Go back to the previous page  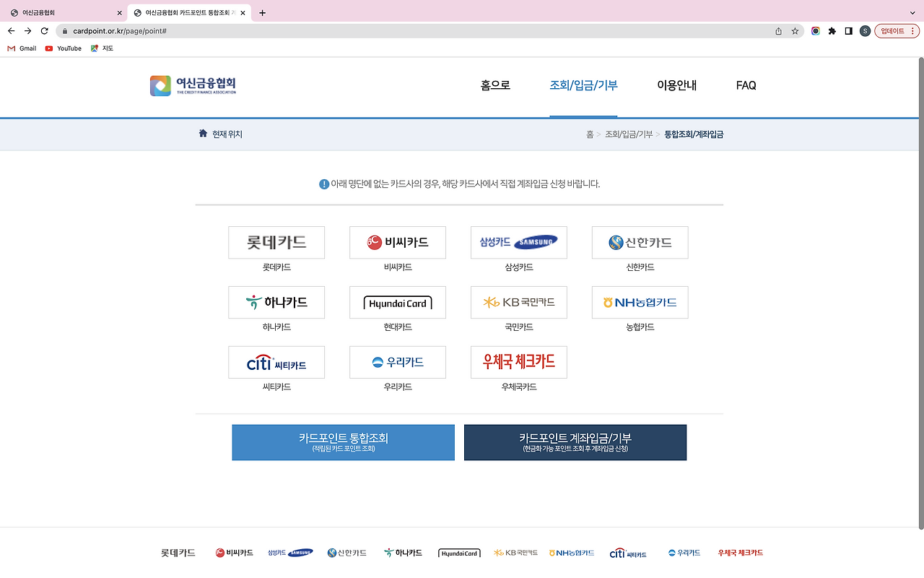click(x=11, y=31)
